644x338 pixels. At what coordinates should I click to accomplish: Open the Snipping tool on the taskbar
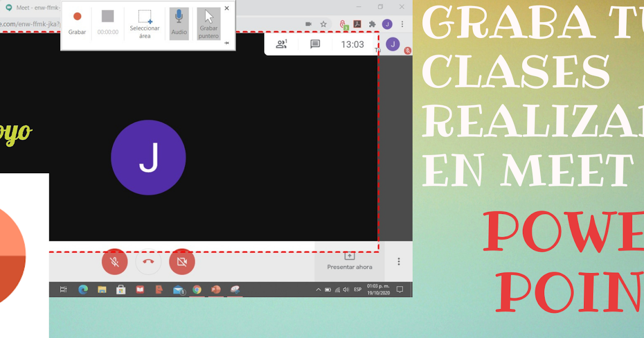(235, 290)
